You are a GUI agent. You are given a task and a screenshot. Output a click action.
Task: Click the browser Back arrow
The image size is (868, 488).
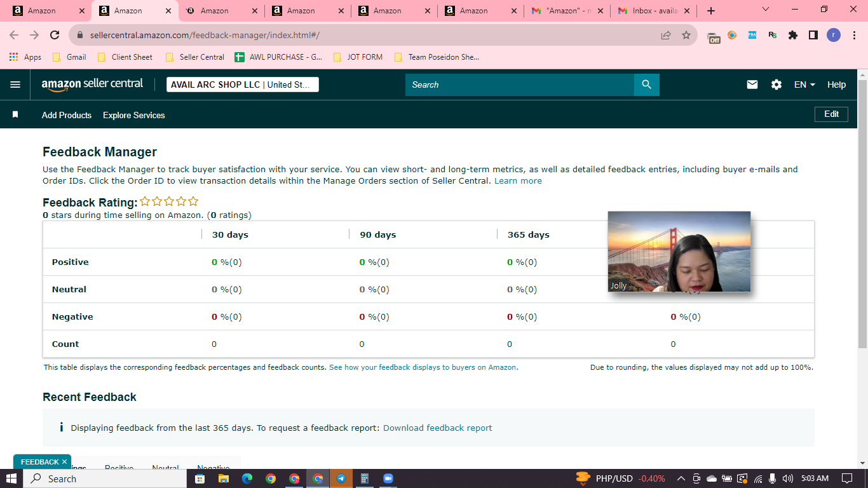14,36
